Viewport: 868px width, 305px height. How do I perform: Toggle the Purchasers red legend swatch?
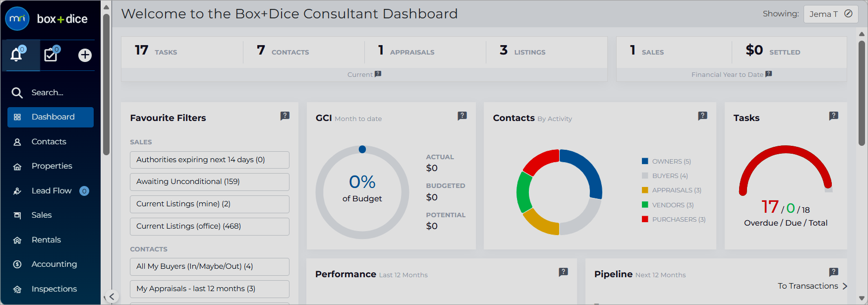[x=645, y=219]
